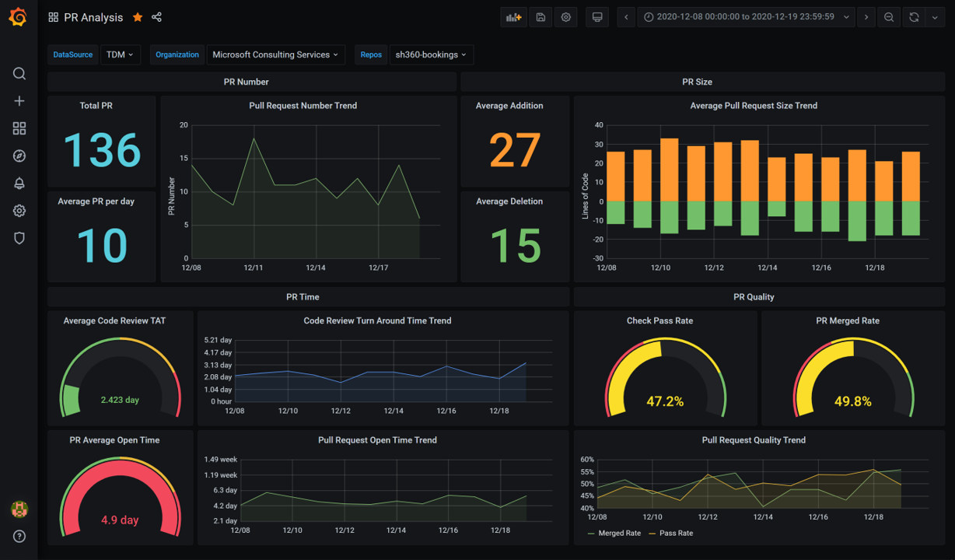
Task: Open the refresh interval dropdown arrow
Action: [935, 17]
